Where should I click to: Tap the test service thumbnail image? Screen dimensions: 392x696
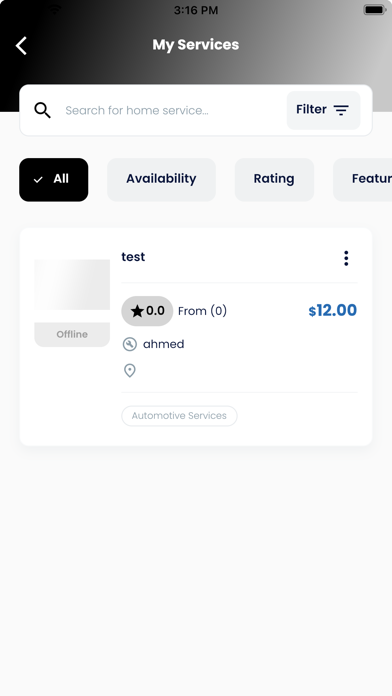point(72,285)
